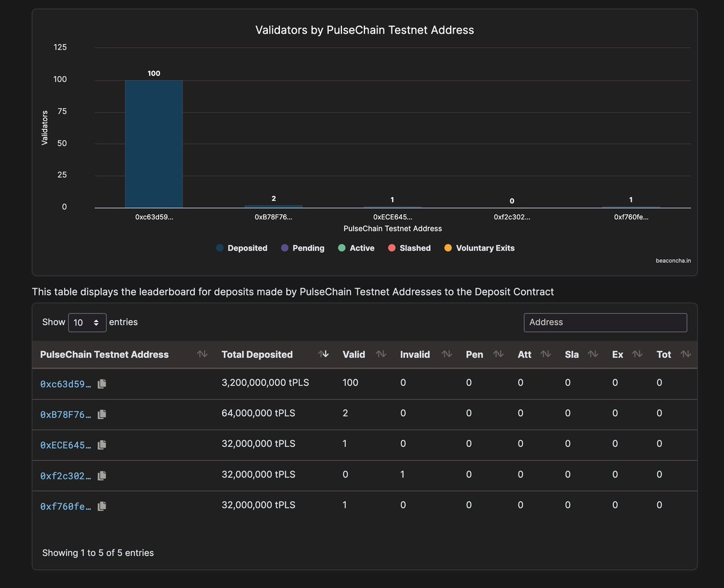
Task: Sort by Ex column arrows
Action: (637, 354)
